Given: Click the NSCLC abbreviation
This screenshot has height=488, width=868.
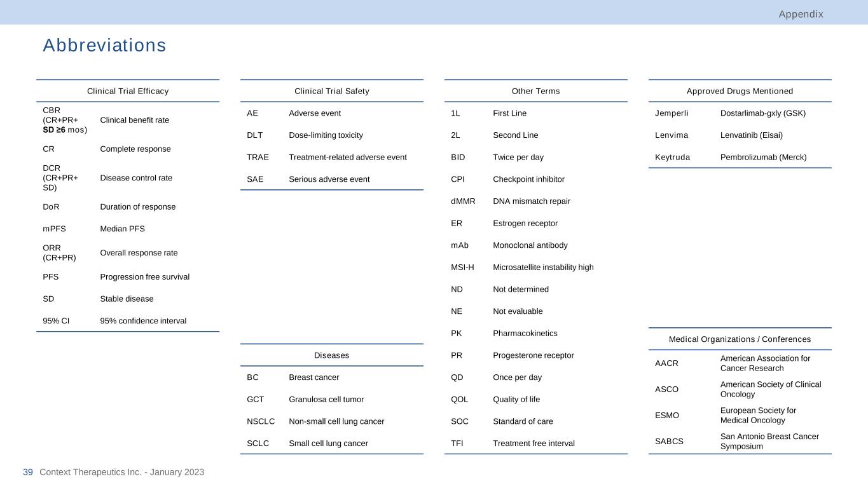Looking at the screenshot, I should pos(261,421).
